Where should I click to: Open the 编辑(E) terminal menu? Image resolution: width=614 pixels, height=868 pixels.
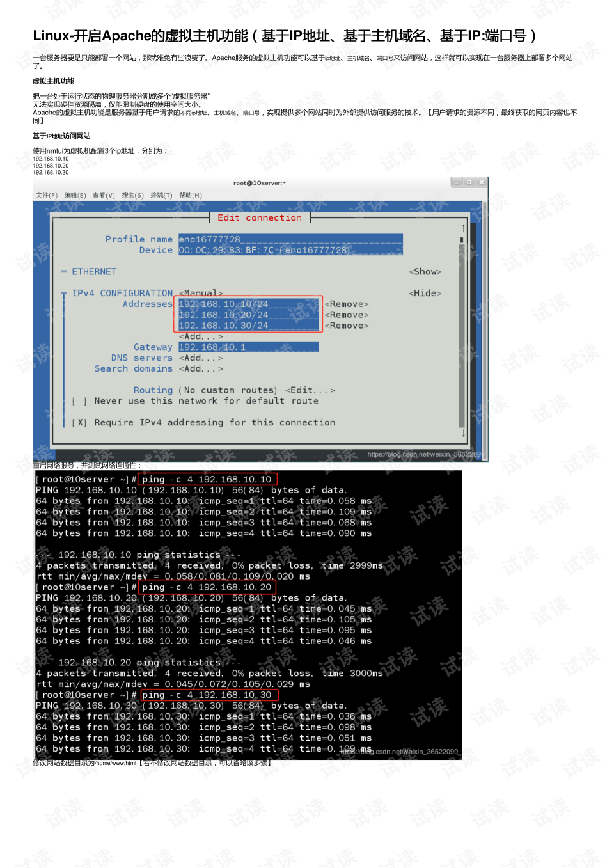(75, 195)
